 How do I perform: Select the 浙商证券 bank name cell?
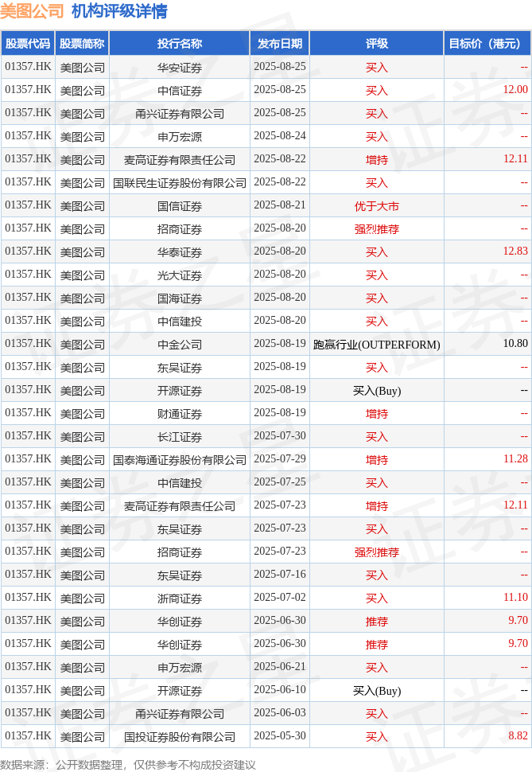coord(180,598)
